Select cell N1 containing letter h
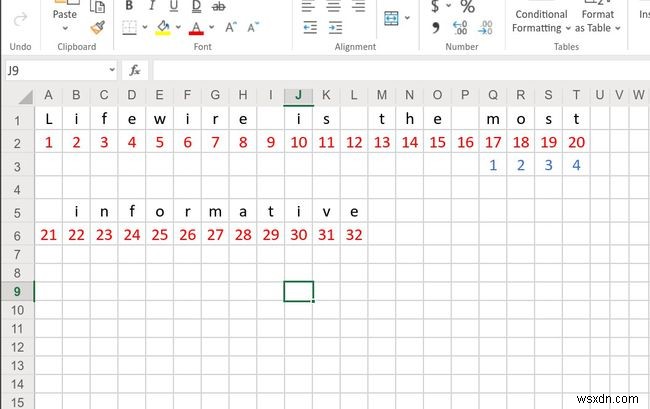 (x=410, y=119)
